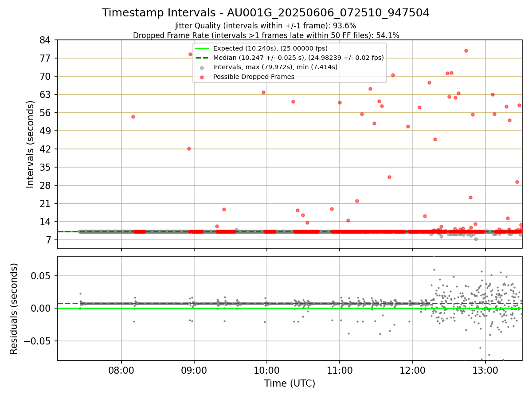Image resolution: width=532 pixels, height=399 pixels.
Task: Click legend entry 'Possible Dropped Frames'
Action: click(x=254, y=77)
